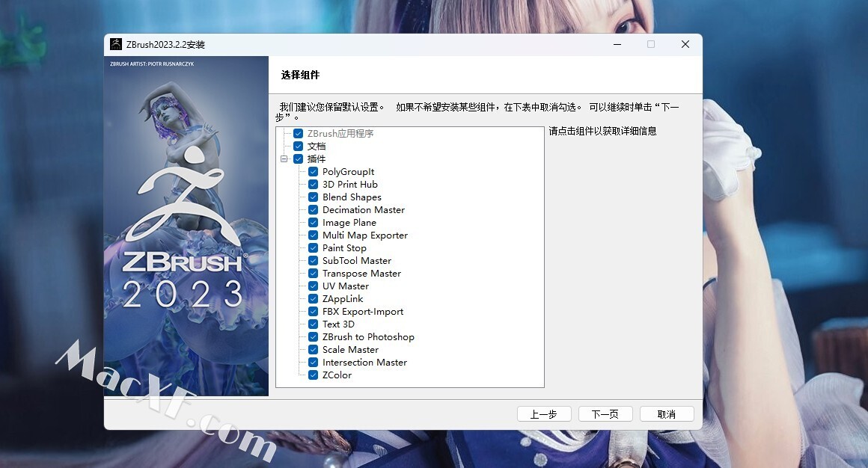Select the Image Plane label
Screen dimensions: 868x468
(349, 222)
